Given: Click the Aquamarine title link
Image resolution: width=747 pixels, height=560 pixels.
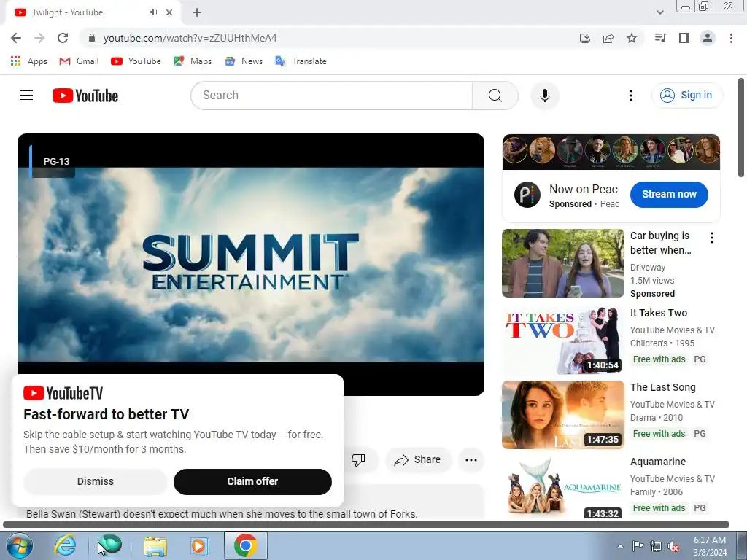Looking at the screenshot, I should click(x=658, y=462).
